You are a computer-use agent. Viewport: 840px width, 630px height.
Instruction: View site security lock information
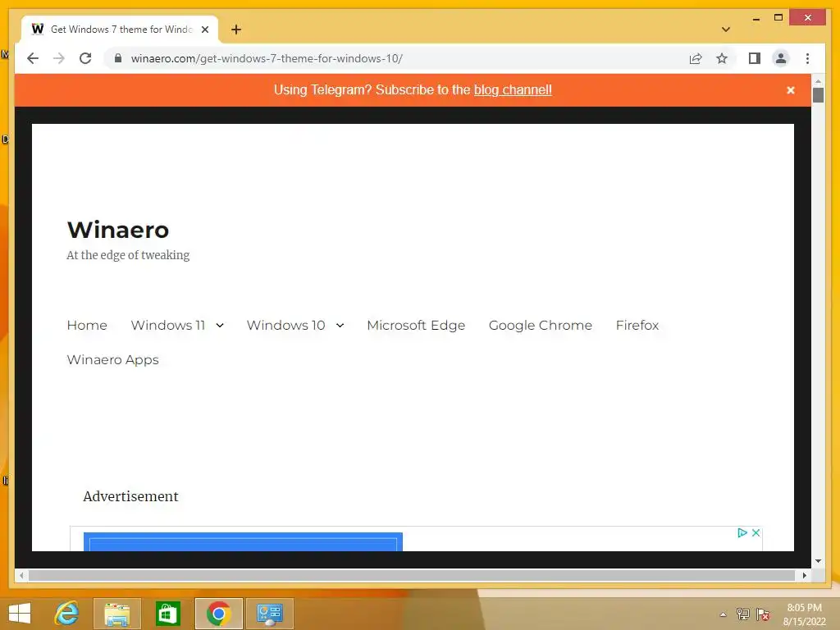[x=118, y=58]
